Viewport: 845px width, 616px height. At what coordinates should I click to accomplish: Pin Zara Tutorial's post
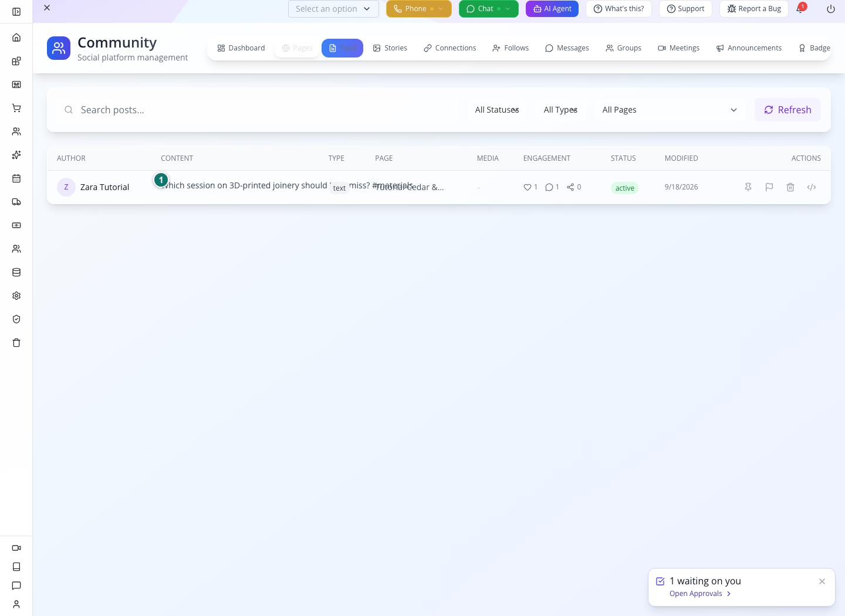[748, 187]
